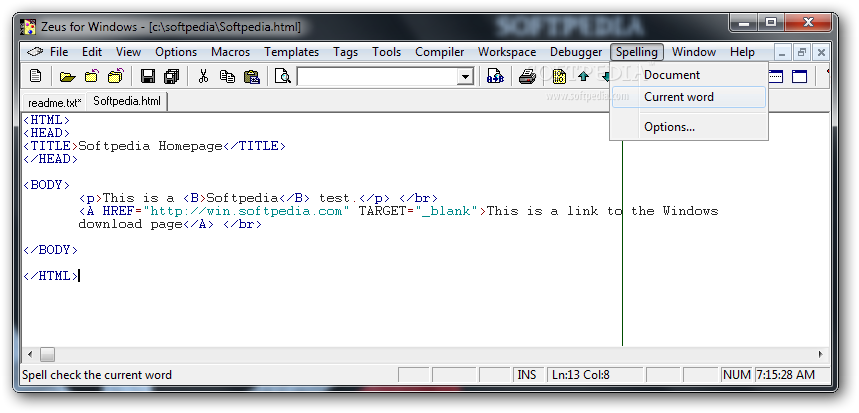
Task: Click the word 'Homepage' in the title line
Action: tap(190, 146)
